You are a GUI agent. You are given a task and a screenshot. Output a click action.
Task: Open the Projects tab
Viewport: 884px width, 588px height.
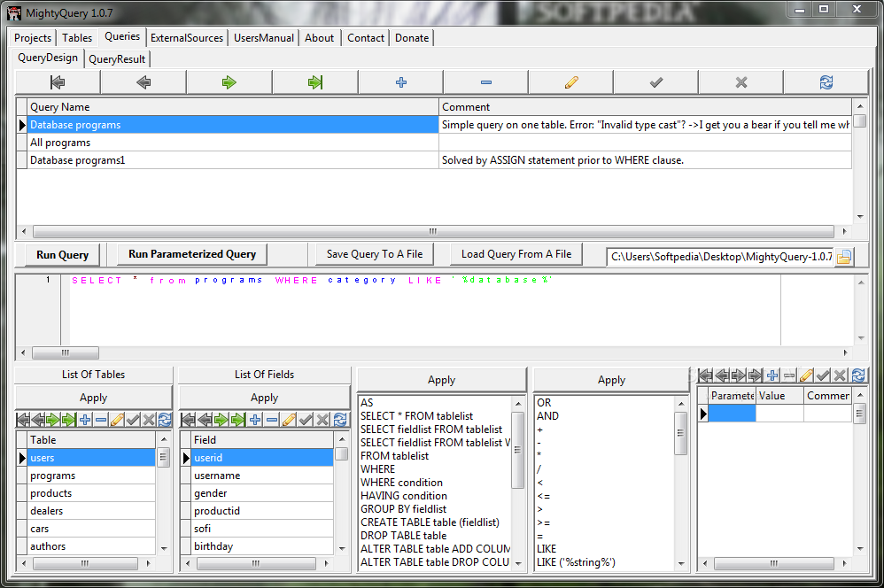click(33, 38)
